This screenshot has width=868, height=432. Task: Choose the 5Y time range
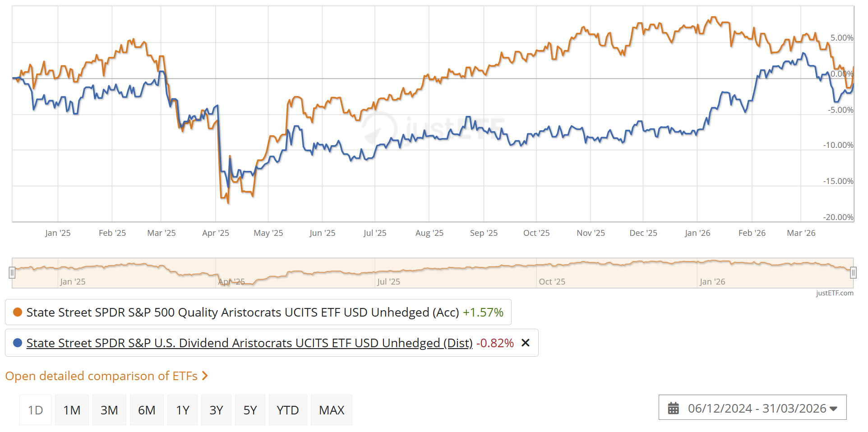click(x=250, y=410)
